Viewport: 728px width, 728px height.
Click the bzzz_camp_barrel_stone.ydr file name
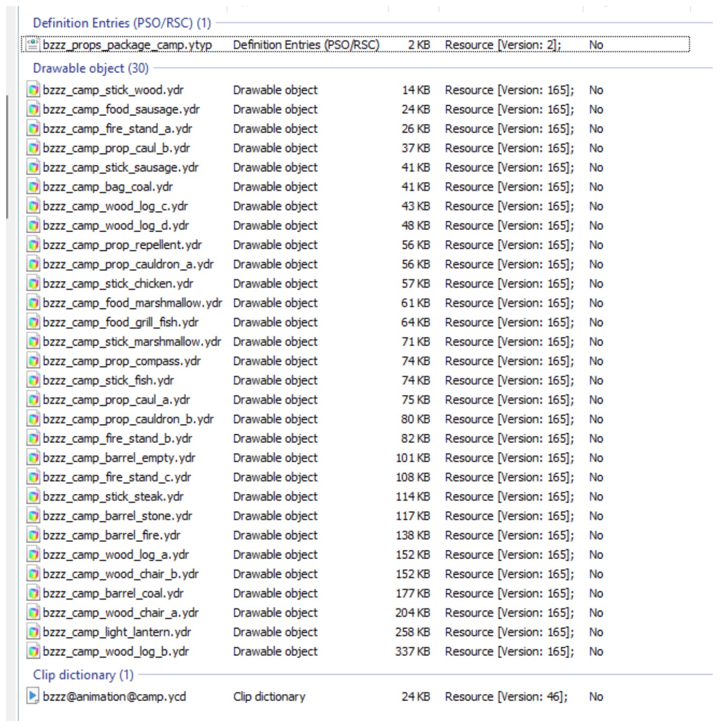[118, 516]
